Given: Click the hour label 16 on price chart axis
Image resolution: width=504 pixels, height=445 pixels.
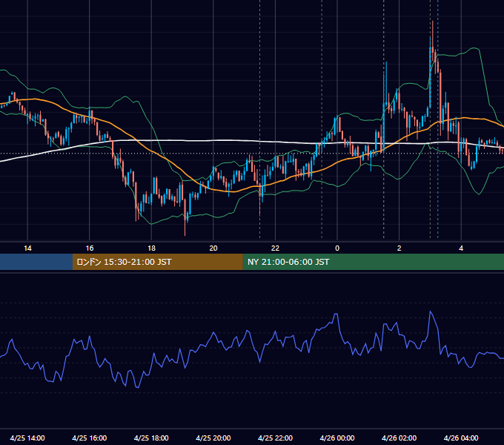Looking at the screenshot, I should pos(90,248).
